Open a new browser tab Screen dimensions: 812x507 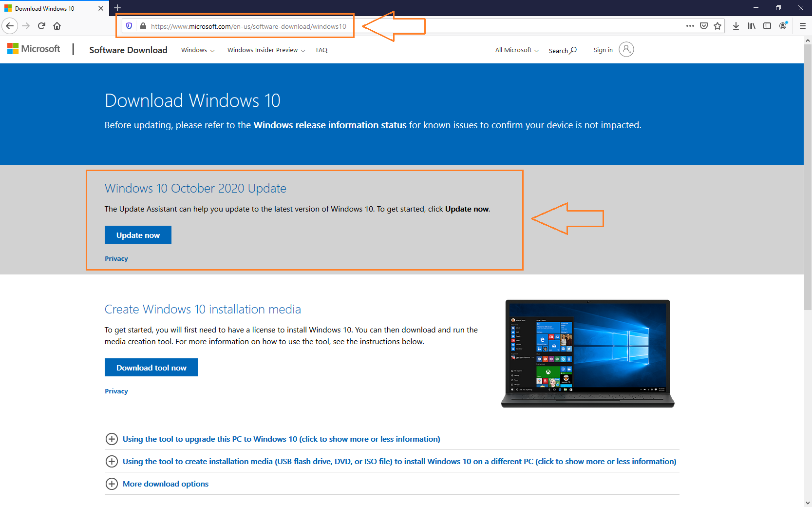tap(117, 8)
